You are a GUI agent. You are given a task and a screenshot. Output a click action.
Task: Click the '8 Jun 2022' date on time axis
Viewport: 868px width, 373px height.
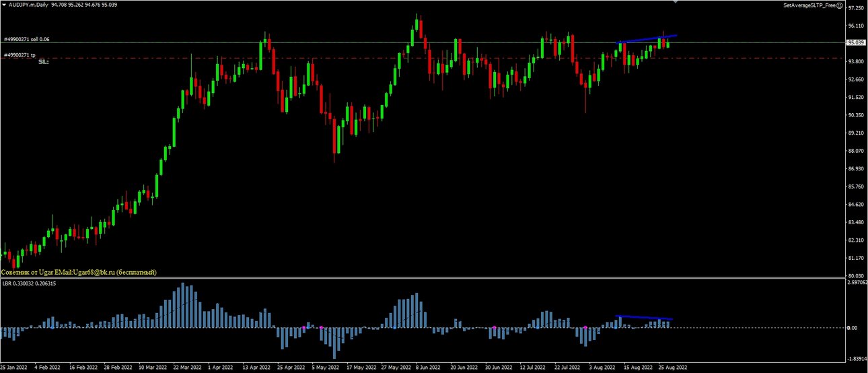click(x=429, y=368)
